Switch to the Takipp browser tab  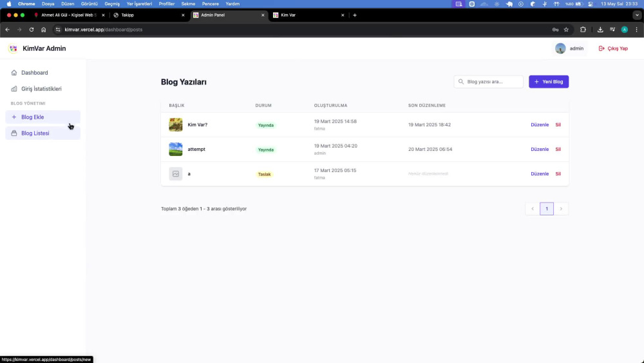(x=148, y=15)
